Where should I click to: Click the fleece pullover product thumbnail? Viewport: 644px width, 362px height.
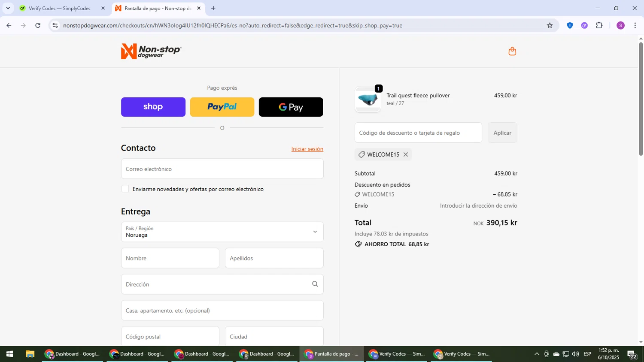coord(368,100)
